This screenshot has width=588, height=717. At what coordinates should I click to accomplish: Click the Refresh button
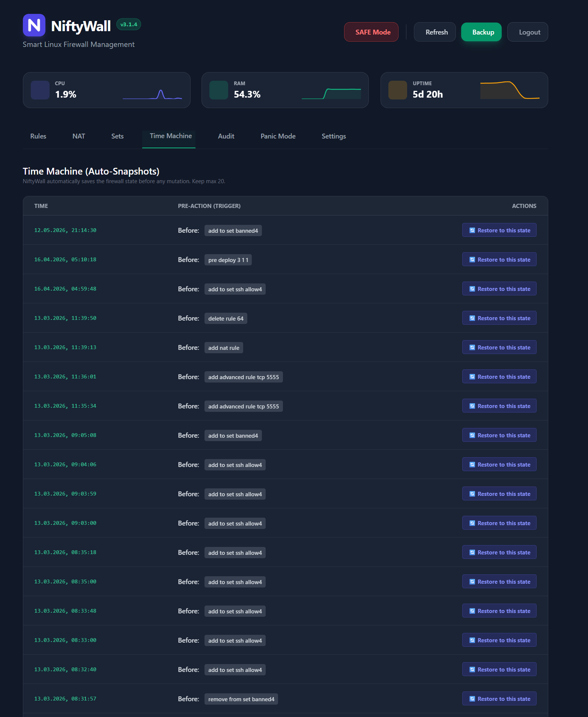click(435, 32)
